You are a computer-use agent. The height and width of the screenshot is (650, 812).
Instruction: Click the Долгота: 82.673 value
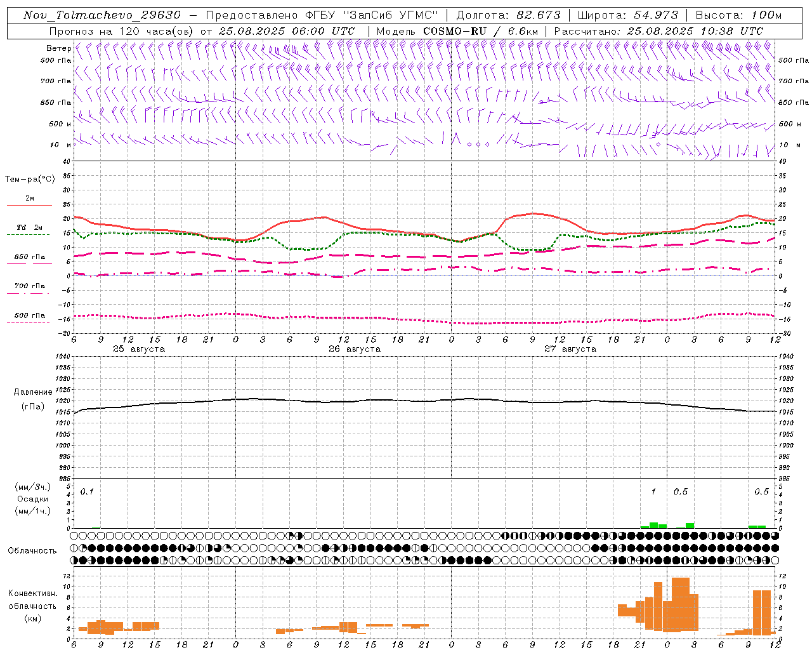click(508, 15)
